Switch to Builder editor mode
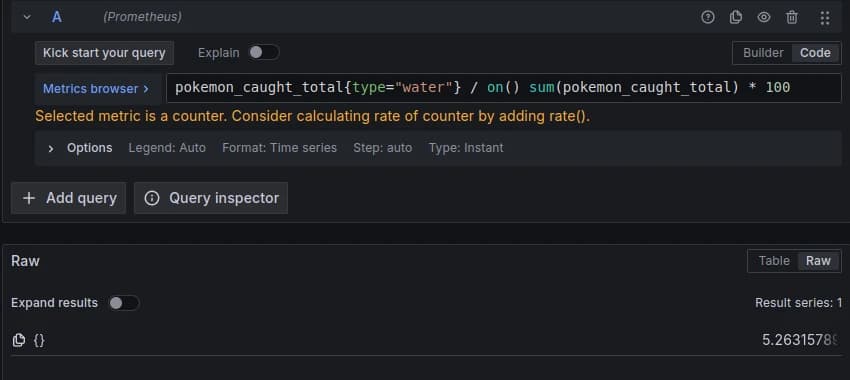 coord(763,53)
